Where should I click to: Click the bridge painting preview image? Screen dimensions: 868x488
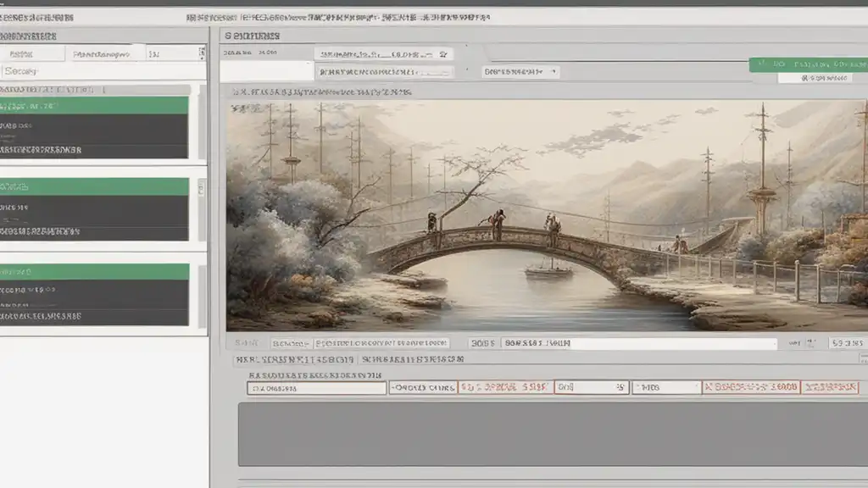pos(547,216)
